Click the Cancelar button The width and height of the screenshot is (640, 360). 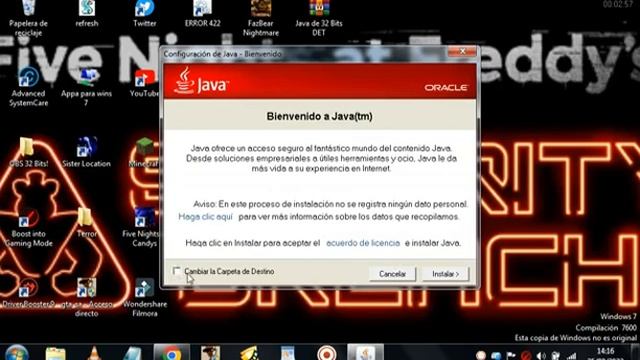tap(392, 274)
